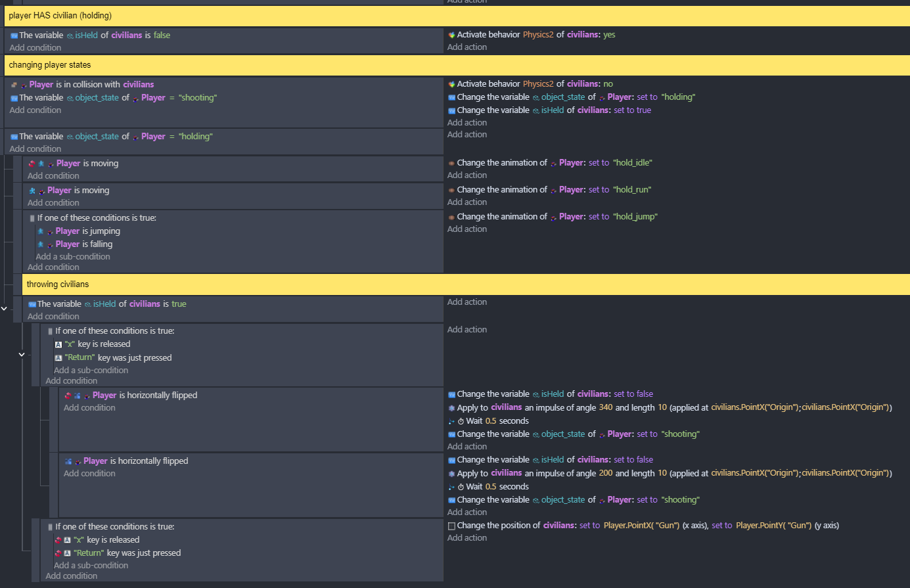Collapse the isHeld is true event with chevron
Viewport: 910px width, 588px height.
click(4, 308)
